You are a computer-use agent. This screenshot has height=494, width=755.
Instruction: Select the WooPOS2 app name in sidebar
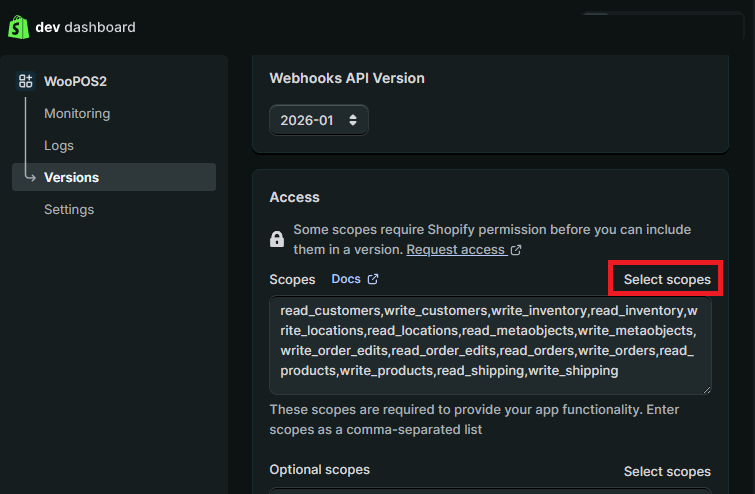point(76,81)
